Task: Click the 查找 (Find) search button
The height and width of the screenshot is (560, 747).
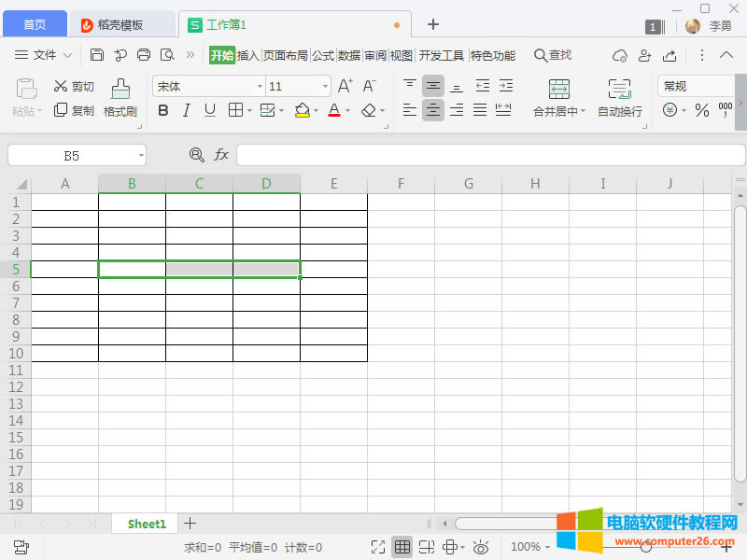Action: coord(552,55)
